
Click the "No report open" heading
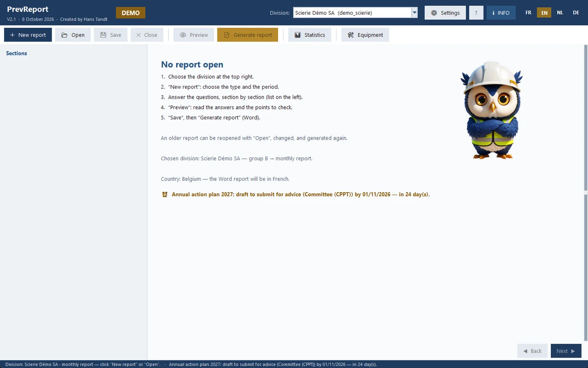pyautogui.click(x=192, y=64)
